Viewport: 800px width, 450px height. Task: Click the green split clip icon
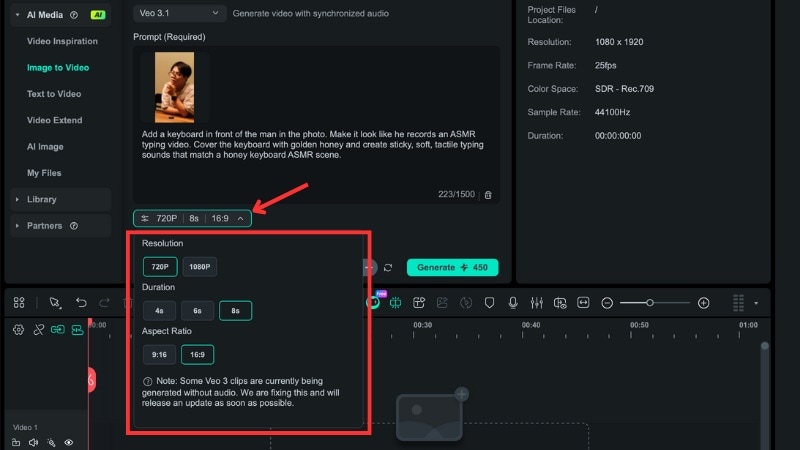[395, 303]
